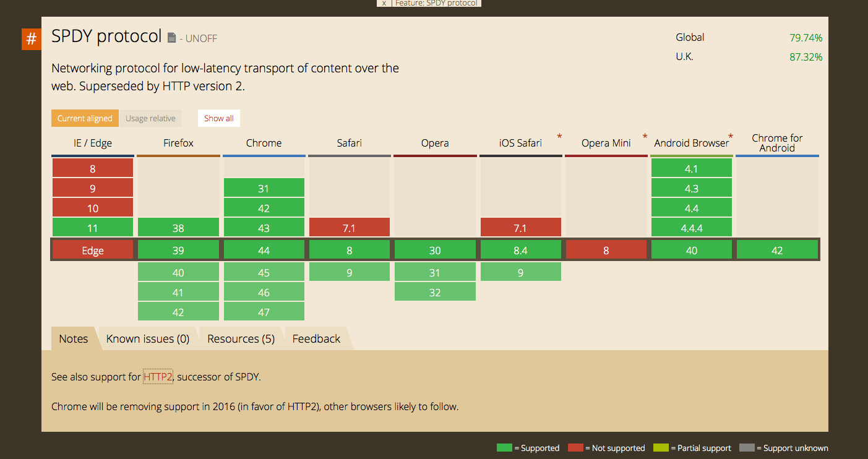Viewport: 868px width, 459px height.
Task: Switch to the Resources (5) tab
Action: point(241,338)
